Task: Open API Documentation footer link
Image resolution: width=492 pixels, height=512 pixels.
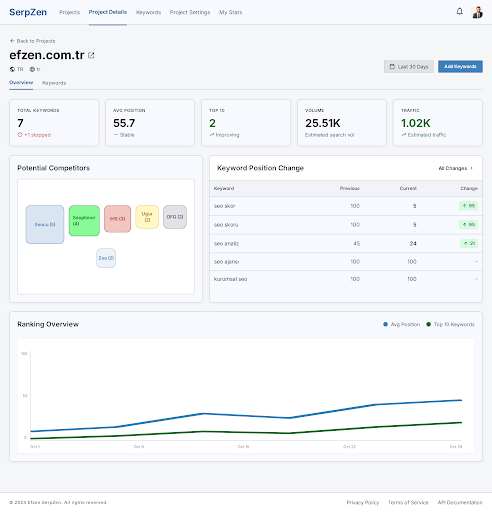Action: pos(460,502)
